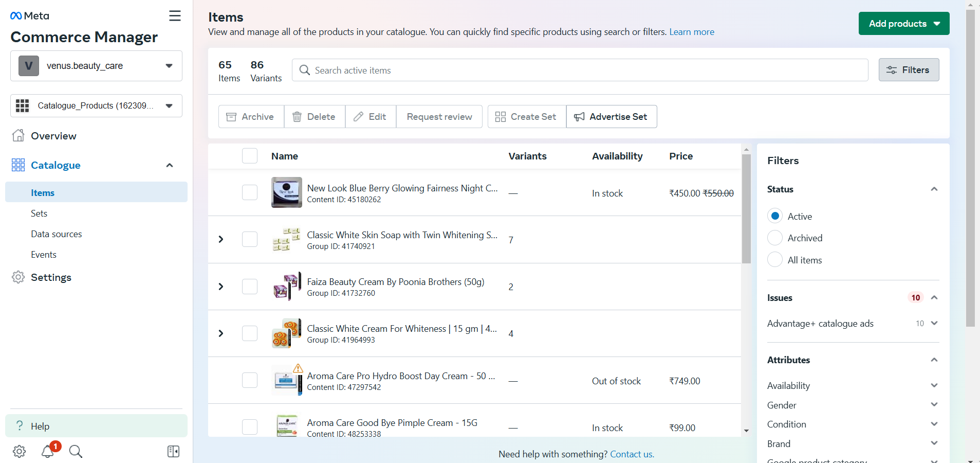
Task: Click the Add products button
Action: pos(903,24)
